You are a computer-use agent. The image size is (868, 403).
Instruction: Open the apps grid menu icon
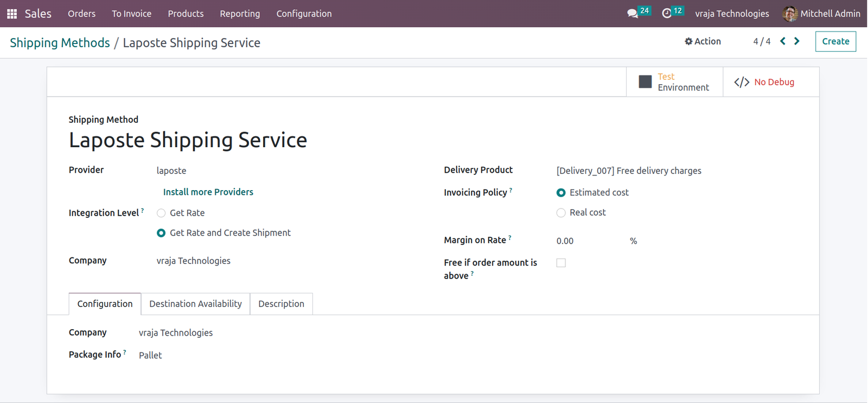pos(12,14)
